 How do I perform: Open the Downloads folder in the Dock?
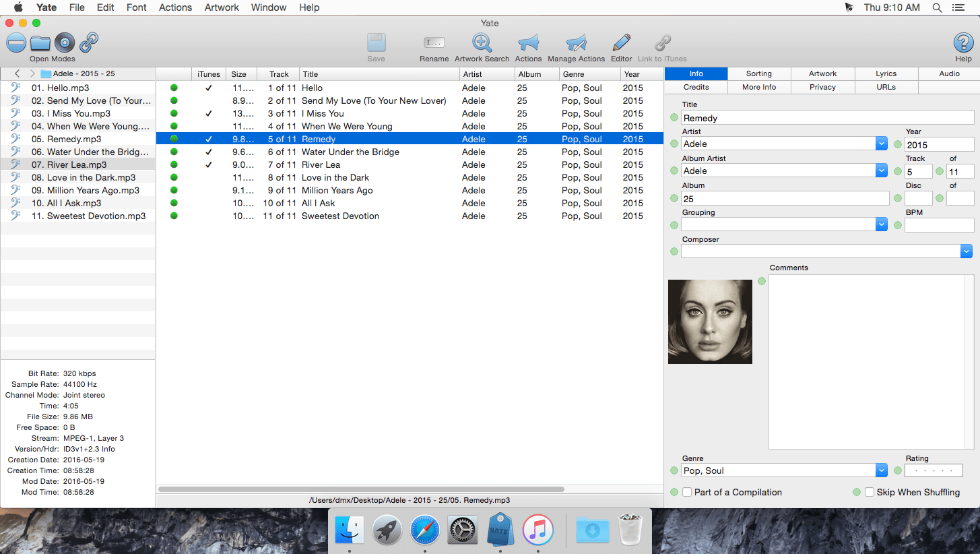[593, 530]
